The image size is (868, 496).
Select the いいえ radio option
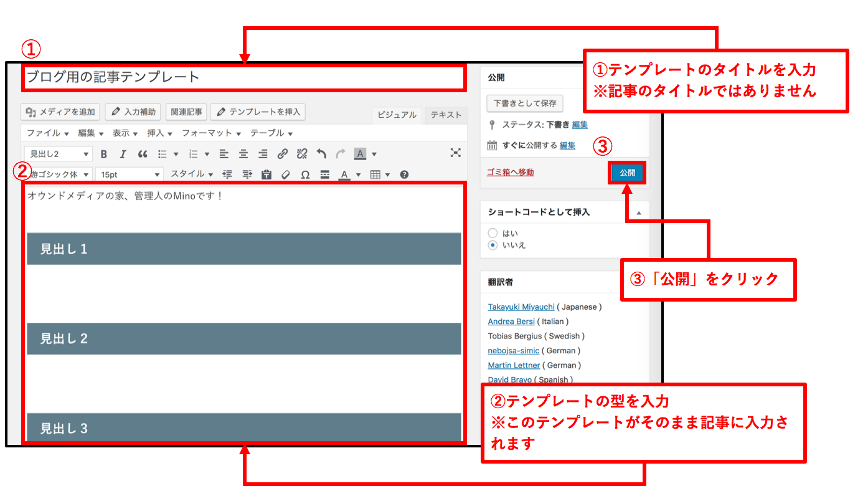[x=493, y=245]
